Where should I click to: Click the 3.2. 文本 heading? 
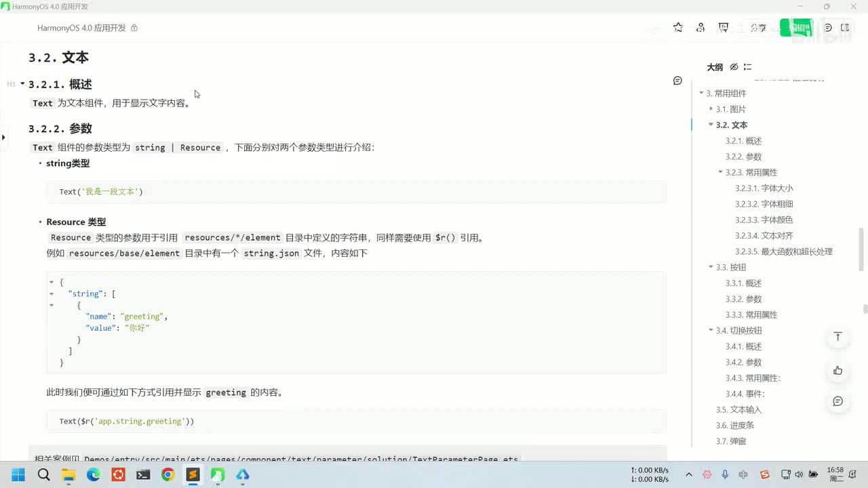pos(58,58)
